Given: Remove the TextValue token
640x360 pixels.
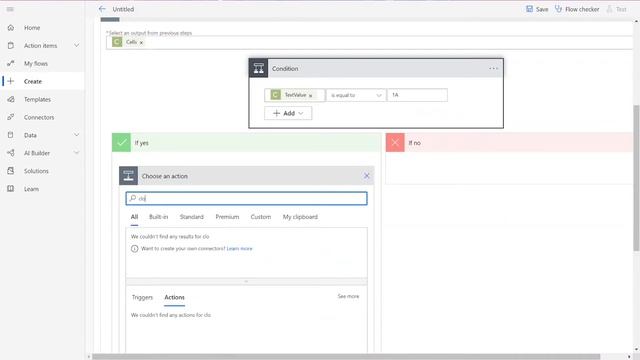Looking at the screenshot, I should [311, 96].
